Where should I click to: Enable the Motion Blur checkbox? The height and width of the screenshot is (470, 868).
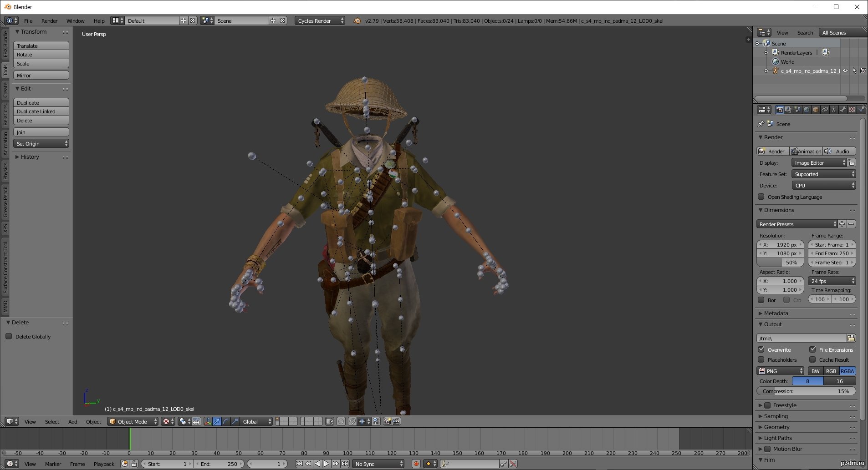(767, 449)
